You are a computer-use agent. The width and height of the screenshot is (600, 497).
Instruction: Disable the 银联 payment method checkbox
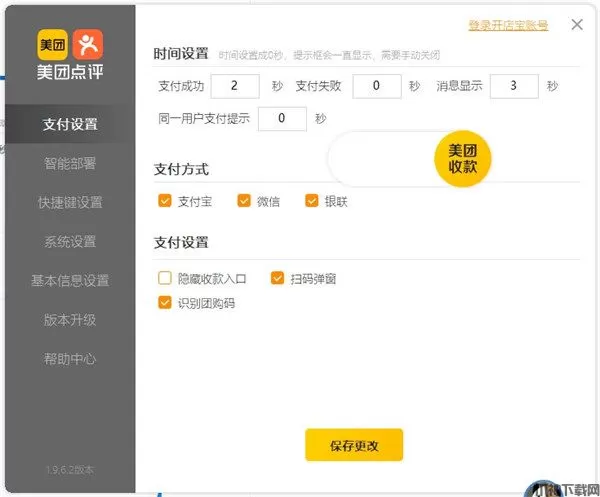pyautogui.click(x=311, y=200)
